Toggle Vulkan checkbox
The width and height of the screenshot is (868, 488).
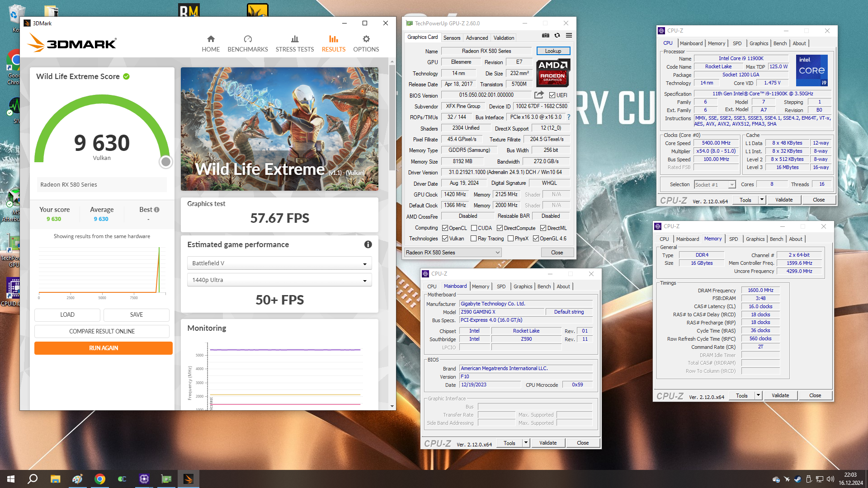point(445,239)
